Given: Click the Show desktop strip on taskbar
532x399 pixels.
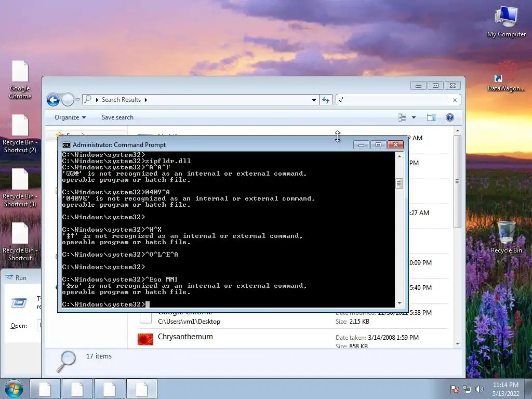Looking at the screenshot, I should [528, 389].
